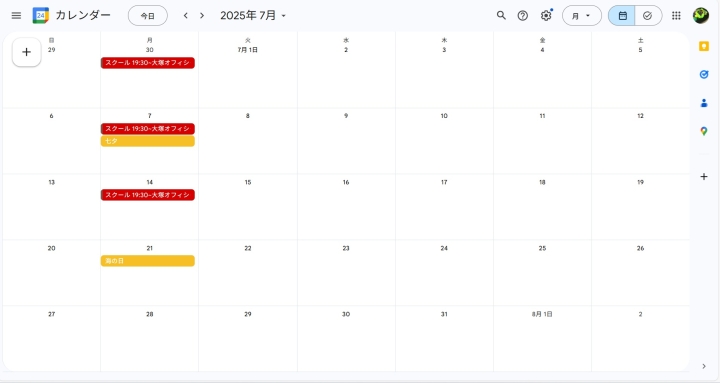Open Google Maps side panel icon
The width and height of the screenshot is (720, 383).
click(x=703, y=131)
